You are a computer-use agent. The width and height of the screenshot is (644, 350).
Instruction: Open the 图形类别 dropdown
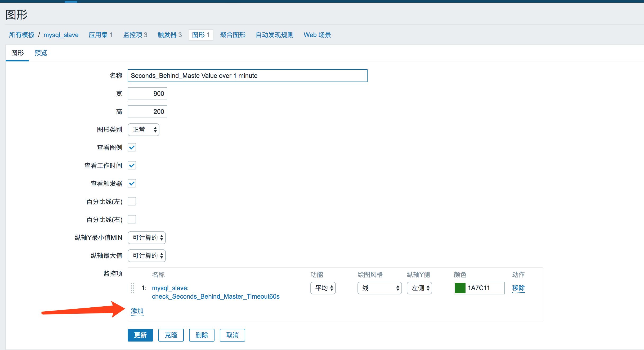[x=144, y=130]
